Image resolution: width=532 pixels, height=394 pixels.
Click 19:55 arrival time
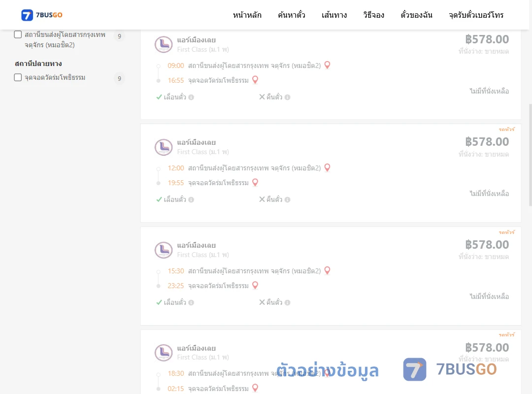point(176,183)
